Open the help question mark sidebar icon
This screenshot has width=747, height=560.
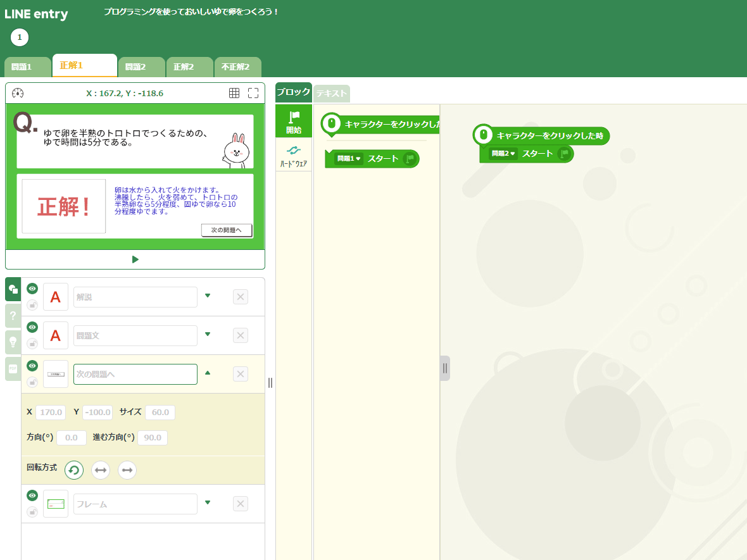tap(13, 316)
